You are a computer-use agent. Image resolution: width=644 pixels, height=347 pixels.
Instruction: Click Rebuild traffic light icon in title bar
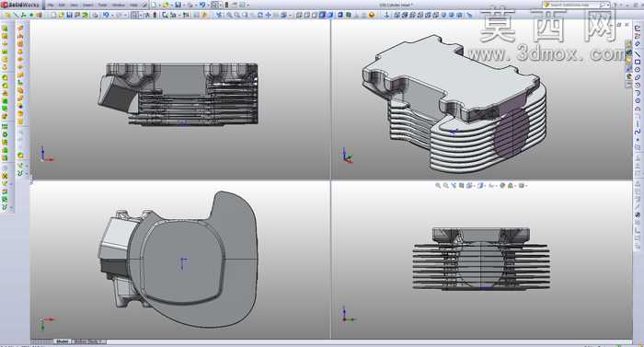[226, 5]
